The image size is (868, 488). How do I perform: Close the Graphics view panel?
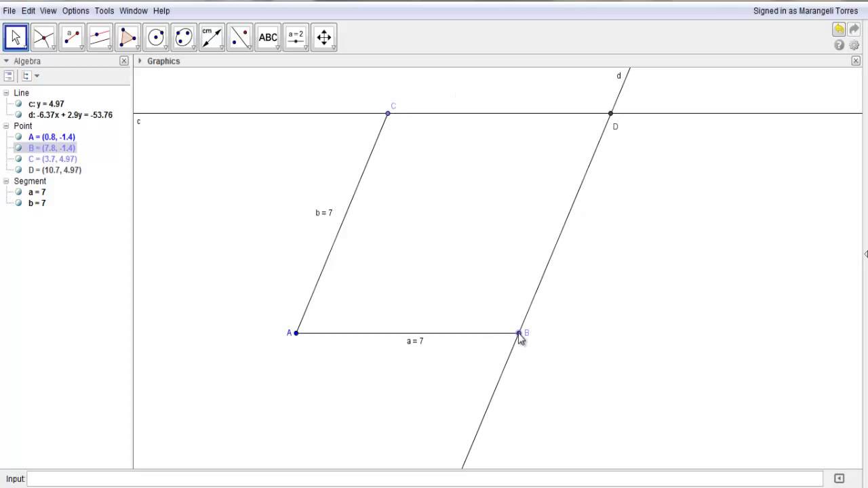pyautogui.click(x=856, y=61)
